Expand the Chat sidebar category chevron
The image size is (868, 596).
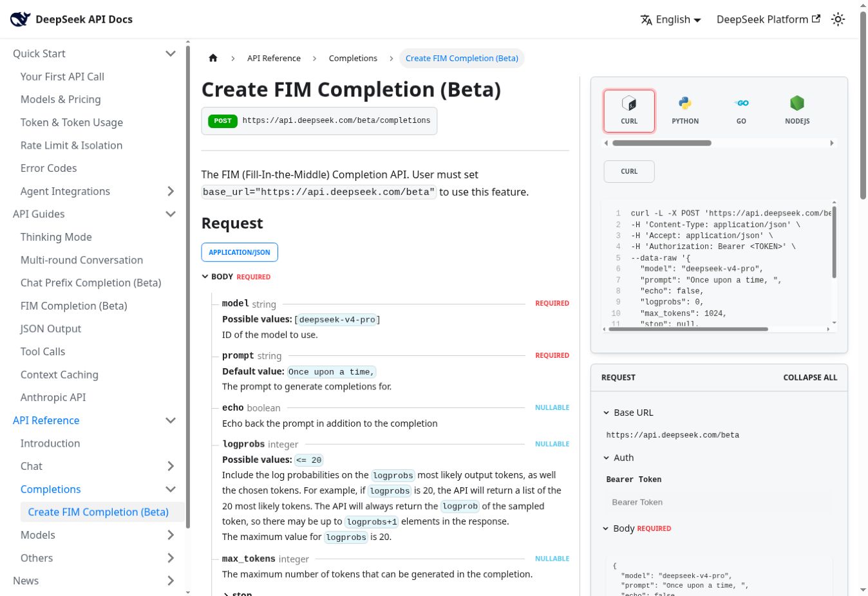pos(171,466)
